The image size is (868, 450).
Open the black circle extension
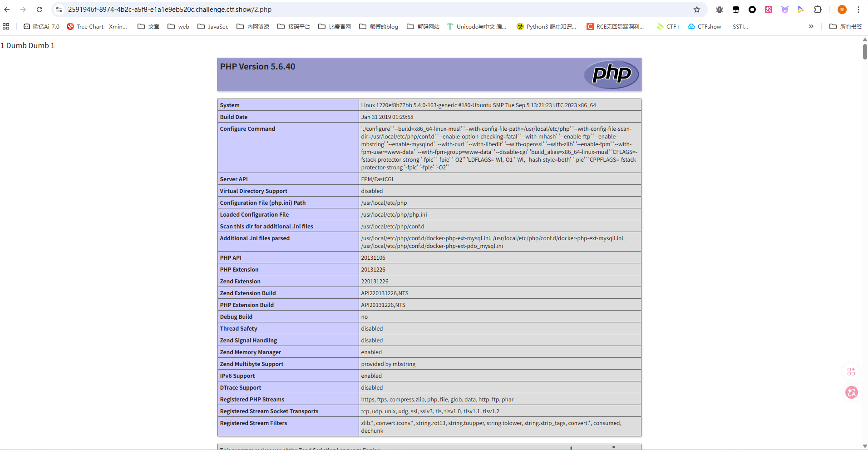point(752,10)
